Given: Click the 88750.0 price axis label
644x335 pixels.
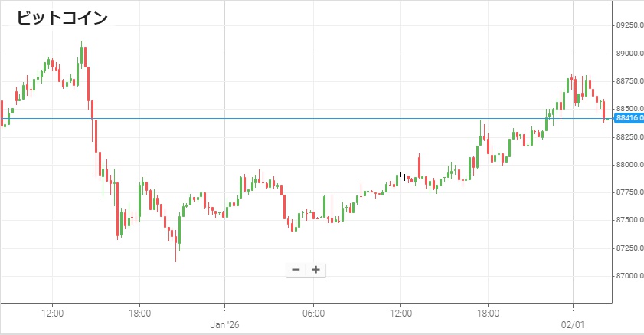Looking at the screenshot, I should click(x=629, y=81).
